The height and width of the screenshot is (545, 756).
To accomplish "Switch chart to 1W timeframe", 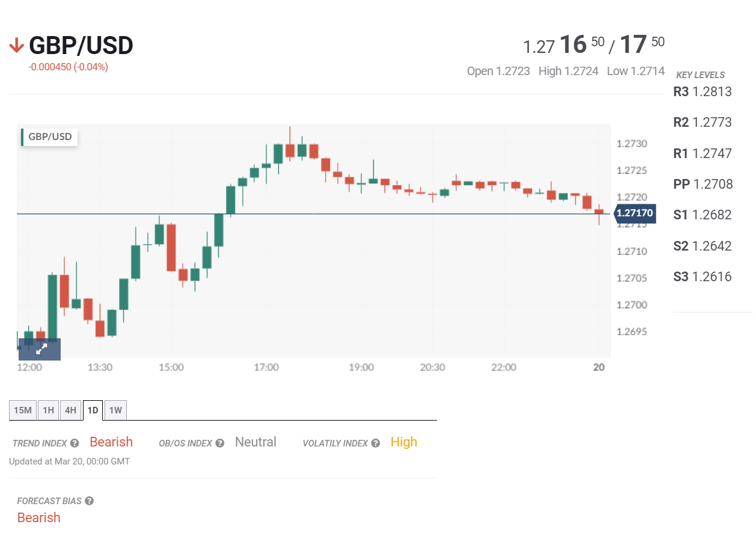I will pyautogui.click(x=115, y=410).
